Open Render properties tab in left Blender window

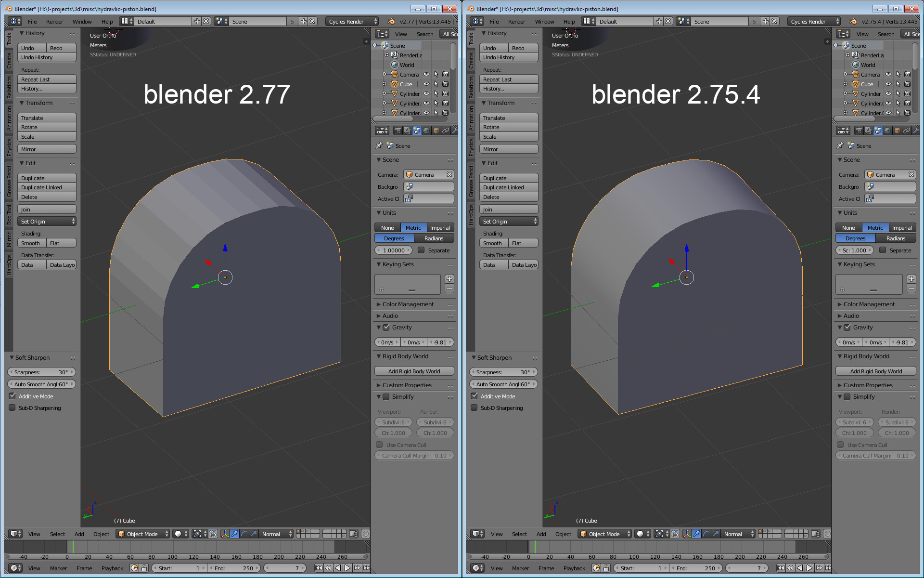click(398, 131)
